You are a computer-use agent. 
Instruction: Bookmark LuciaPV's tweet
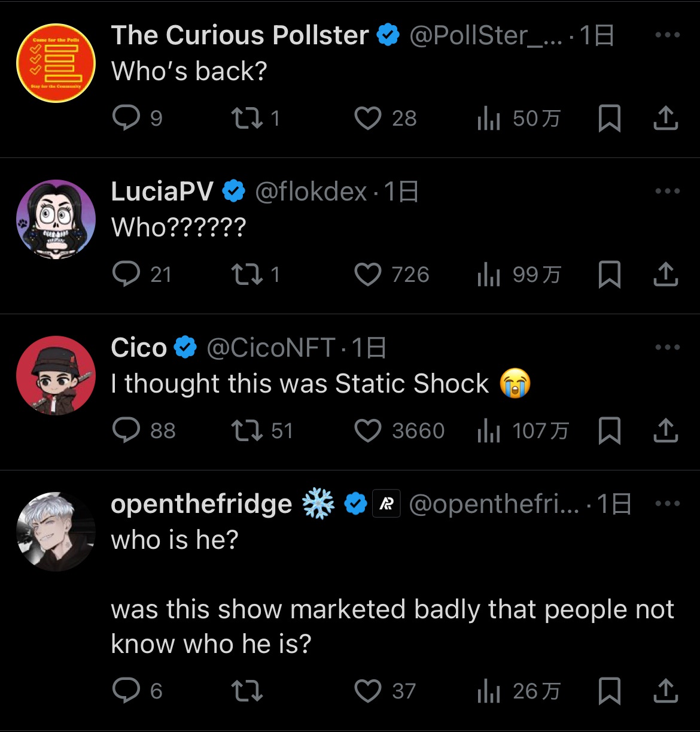[x=609, y=274]
